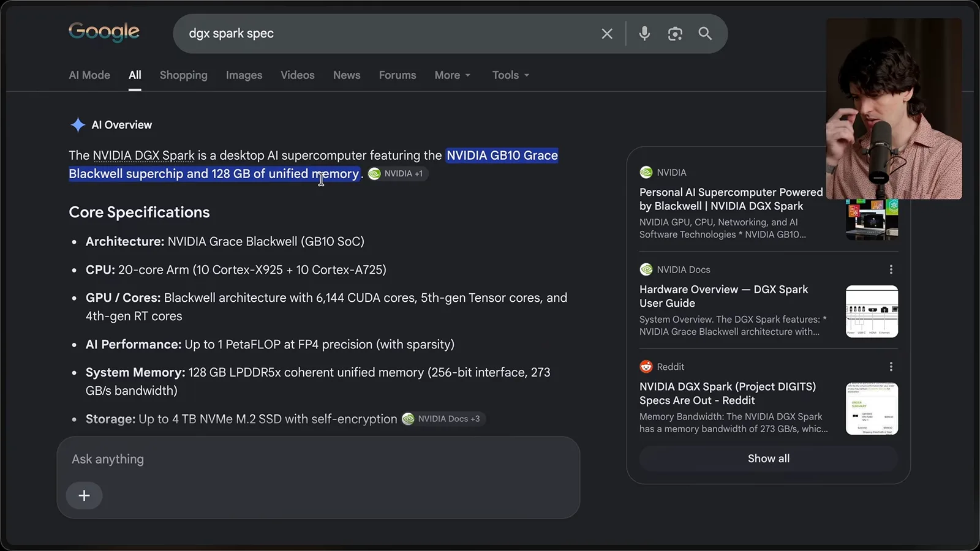The height and width of the screenshot is (551, 980).
Task: Click the 'Storage:' specification text
Action: tap(241, 419)
